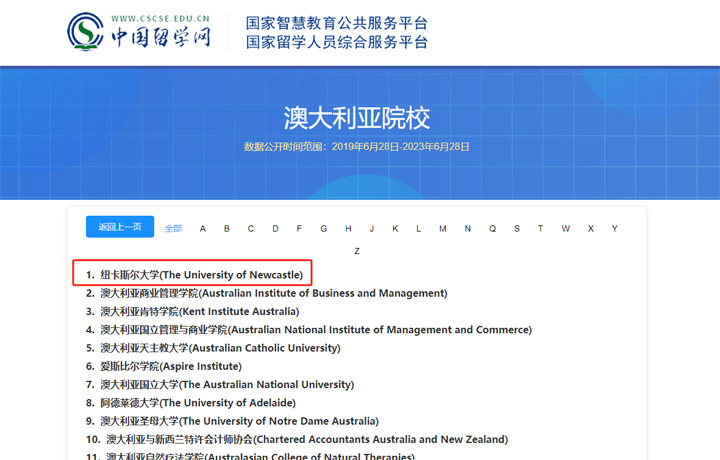Click the 数据公开时间范围 date range text
This screenshot has height=460, width=720.
(357, 146)
